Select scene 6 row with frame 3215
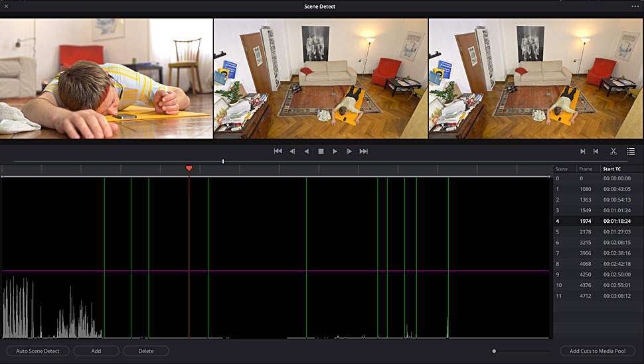 point(598,243)
